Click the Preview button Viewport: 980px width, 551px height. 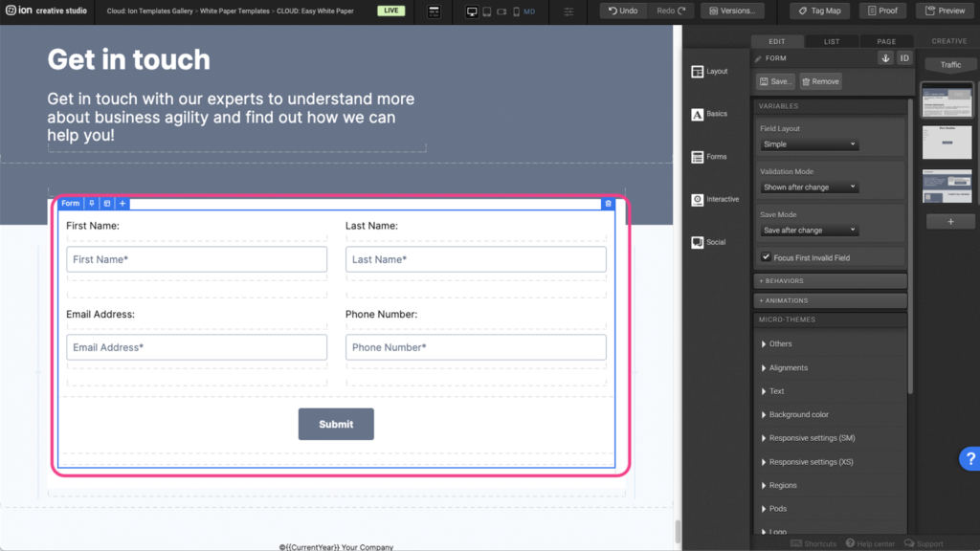[944, 11]
